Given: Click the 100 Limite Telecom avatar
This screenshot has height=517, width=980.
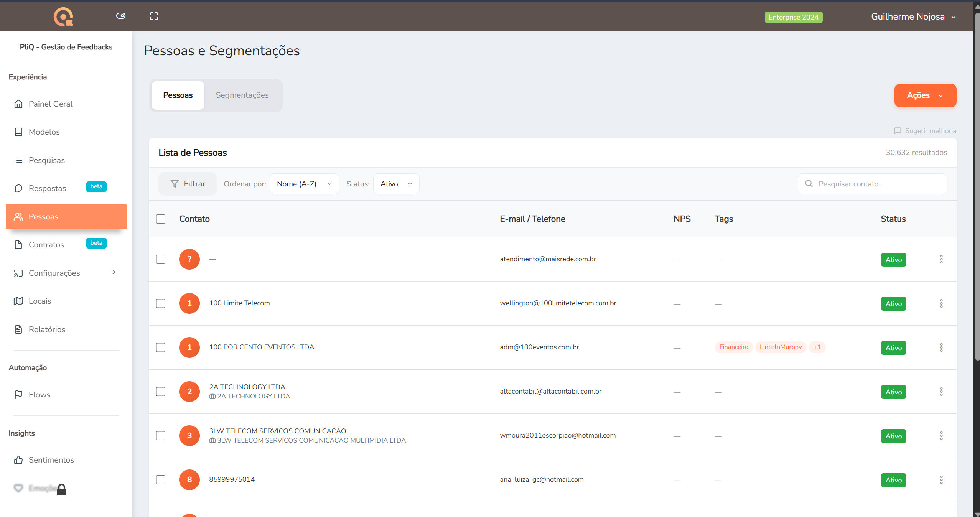Looking at the screenshot, I should [x=189, y=303].
